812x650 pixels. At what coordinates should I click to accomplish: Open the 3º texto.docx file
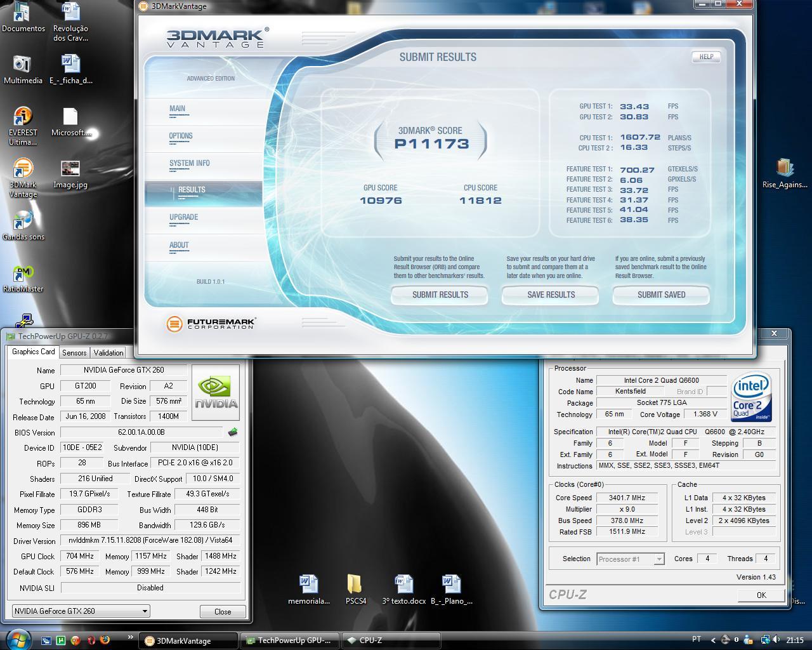point(403,590)
